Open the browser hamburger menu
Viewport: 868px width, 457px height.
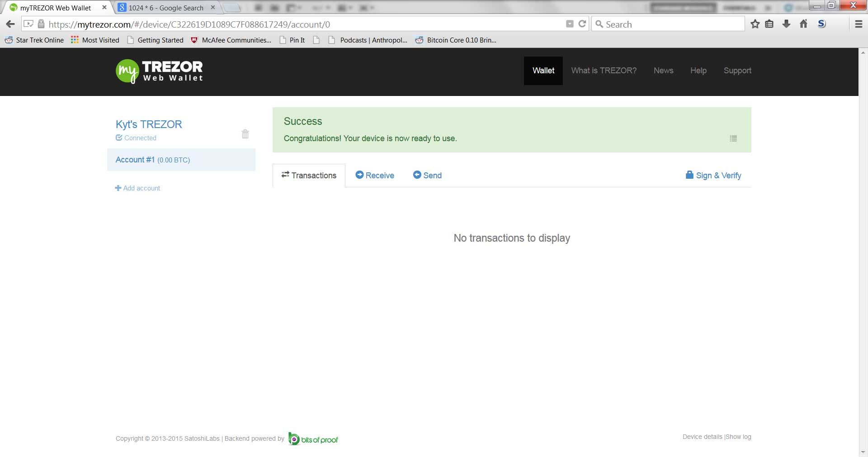[x=859, y=24]
